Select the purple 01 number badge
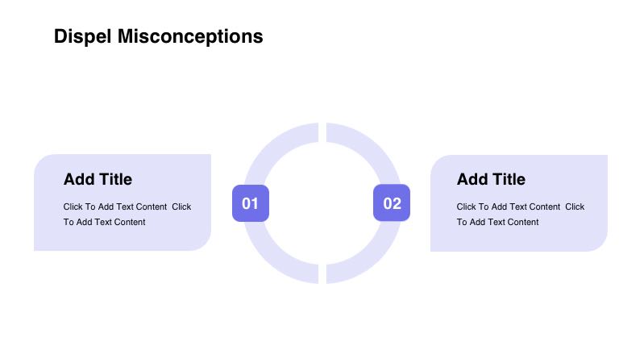Screen dimensions: 644x363 250,203
